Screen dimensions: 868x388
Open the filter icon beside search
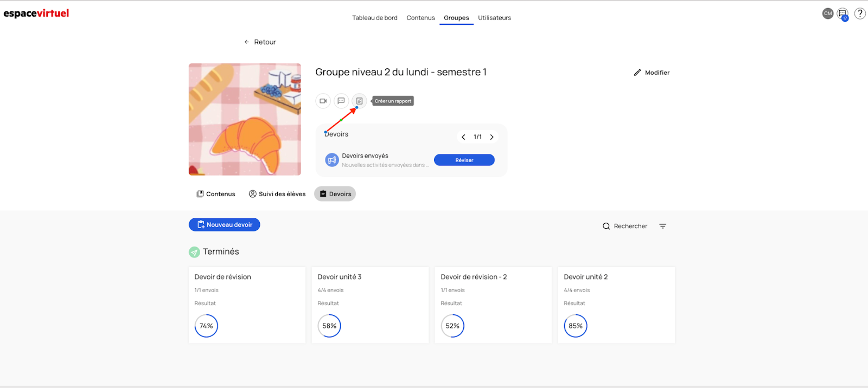point(662,226)
